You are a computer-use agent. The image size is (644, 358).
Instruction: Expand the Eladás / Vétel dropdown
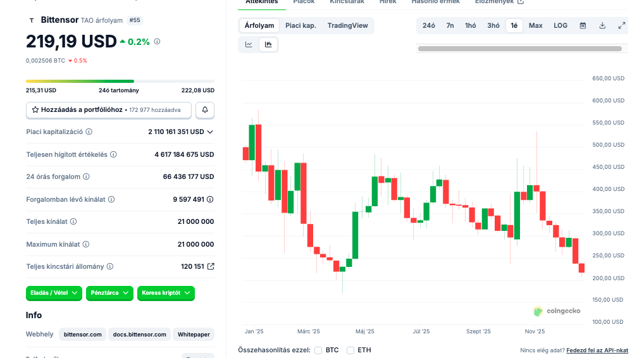coord(54,293)
